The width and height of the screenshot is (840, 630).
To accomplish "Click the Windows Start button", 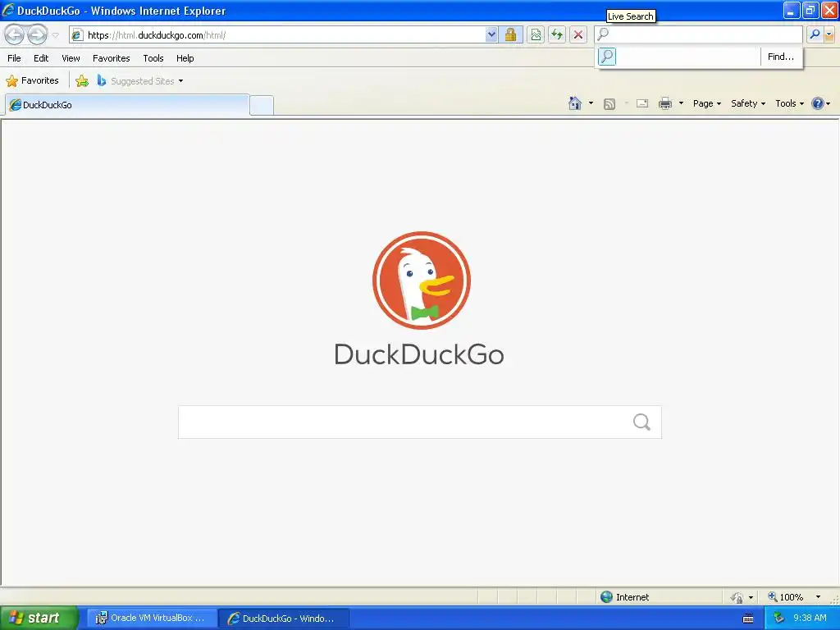I will coord(39,619).
